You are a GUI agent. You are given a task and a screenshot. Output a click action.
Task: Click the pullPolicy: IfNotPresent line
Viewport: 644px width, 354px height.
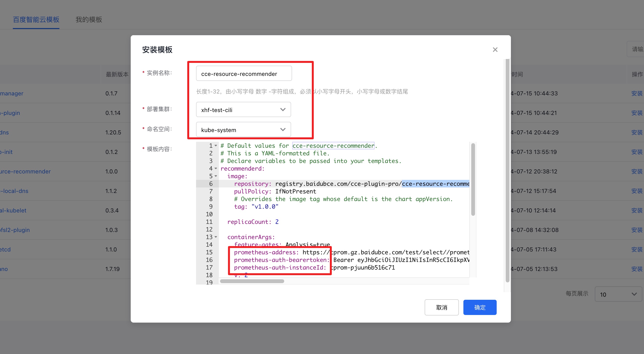[x=275, y=192]
